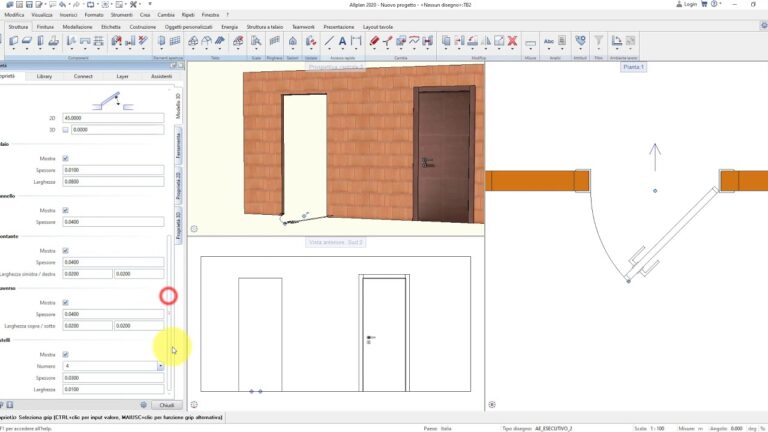The width and height of the screenshot is (768, 432).
Task: Click the Chiudi button
Action: pyautogui.click(x=167, y=405)
